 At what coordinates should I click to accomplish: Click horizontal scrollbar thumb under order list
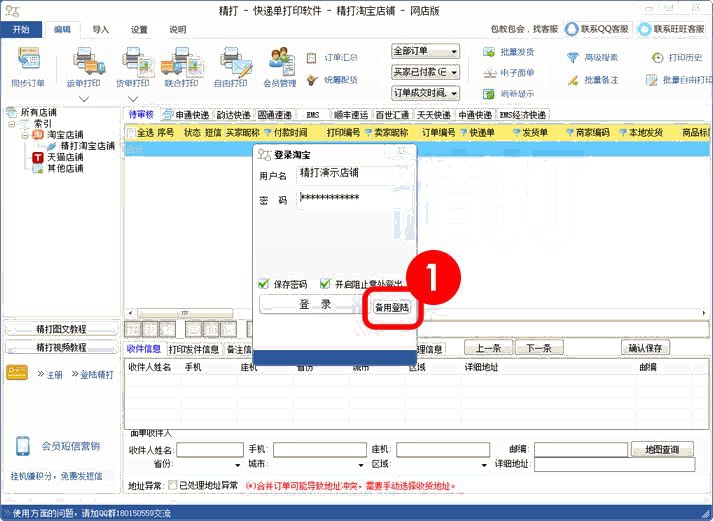tap(185, 313)
